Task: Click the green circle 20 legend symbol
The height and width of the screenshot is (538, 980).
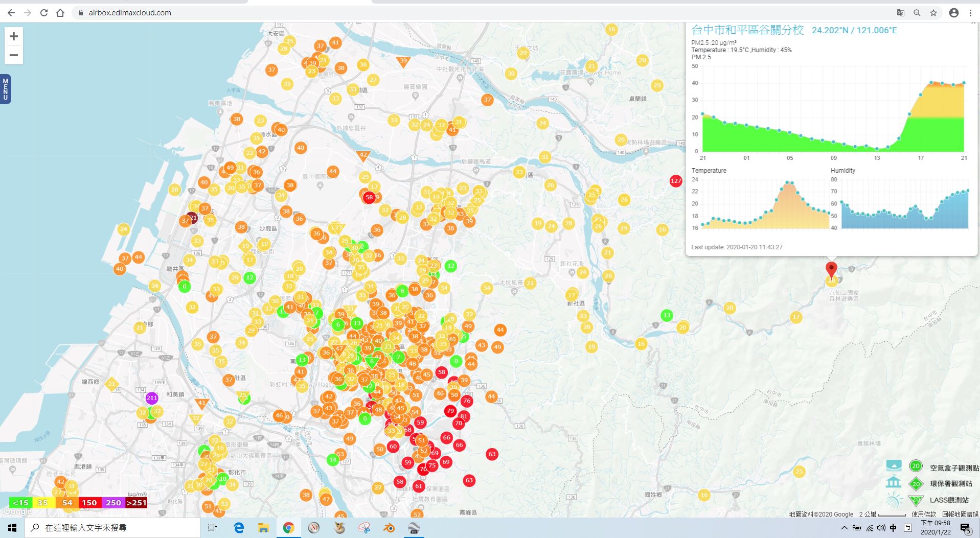Action: tap(916, 466)
